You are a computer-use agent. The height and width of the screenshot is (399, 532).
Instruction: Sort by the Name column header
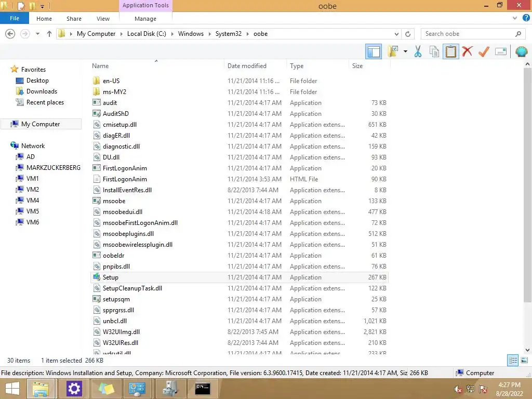coord(157,66)
